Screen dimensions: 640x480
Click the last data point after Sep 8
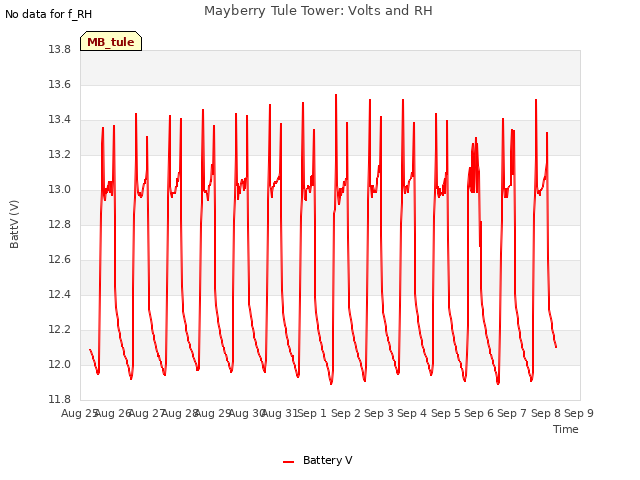(x=556, y=347)
